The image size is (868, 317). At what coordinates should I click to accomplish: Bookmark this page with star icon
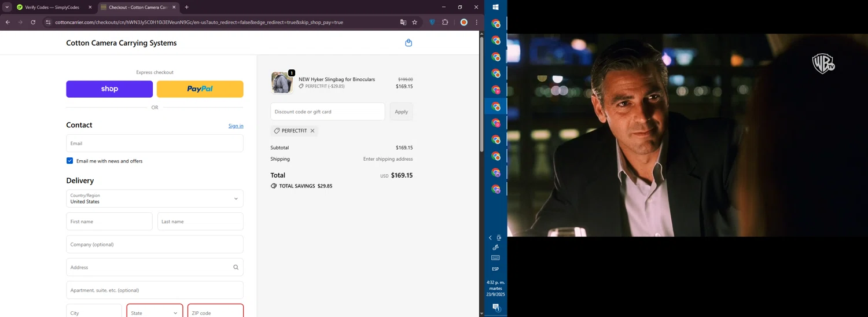[415, 23]
